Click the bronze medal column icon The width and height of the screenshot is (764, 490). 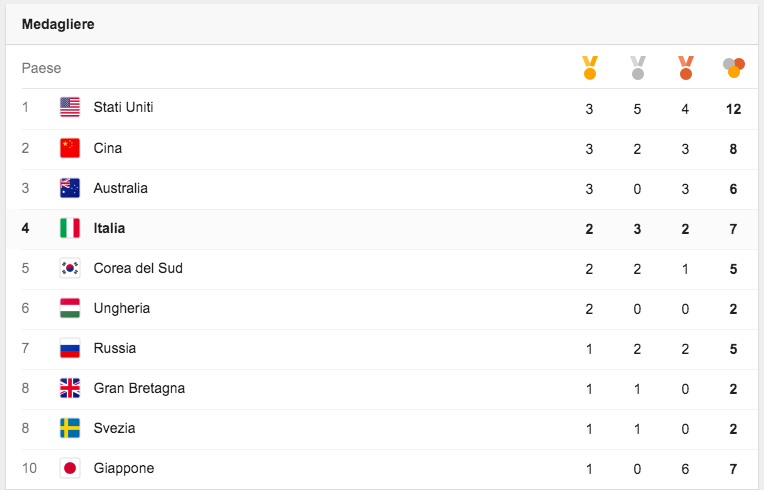click(685, 68)
